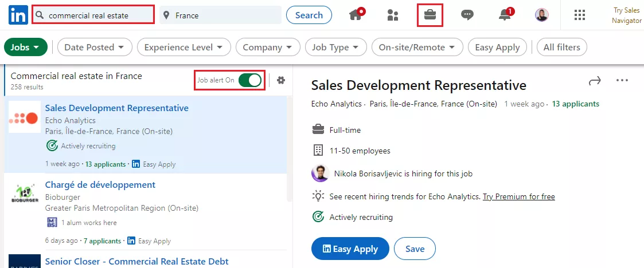The image size is (644, 268).
Task: Click the Actively recruiting target icon in details
Action: 318,216
